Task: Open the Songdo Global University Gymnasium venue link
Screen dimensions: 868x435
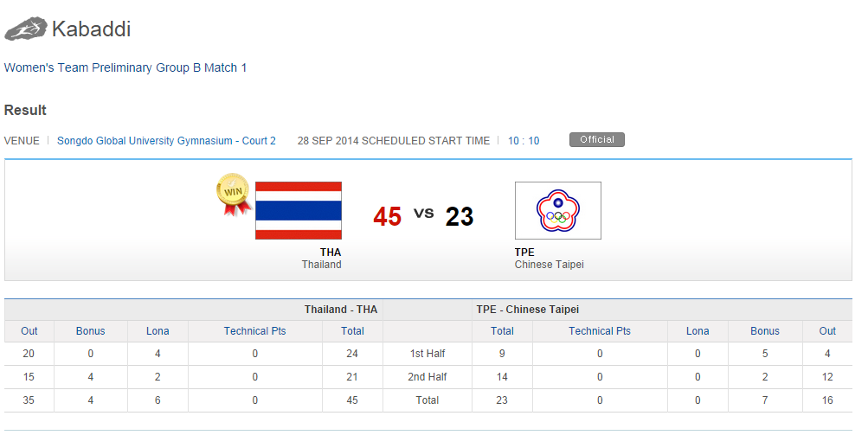Action: [166, 141]
